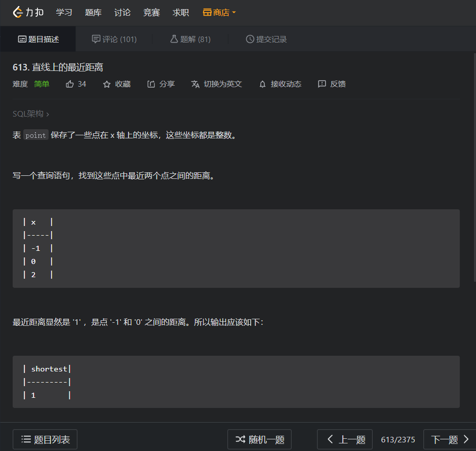Click the 613/2375 problem counter
The height and width of the screenshot is (451, 476).
[x=398, y=439]
